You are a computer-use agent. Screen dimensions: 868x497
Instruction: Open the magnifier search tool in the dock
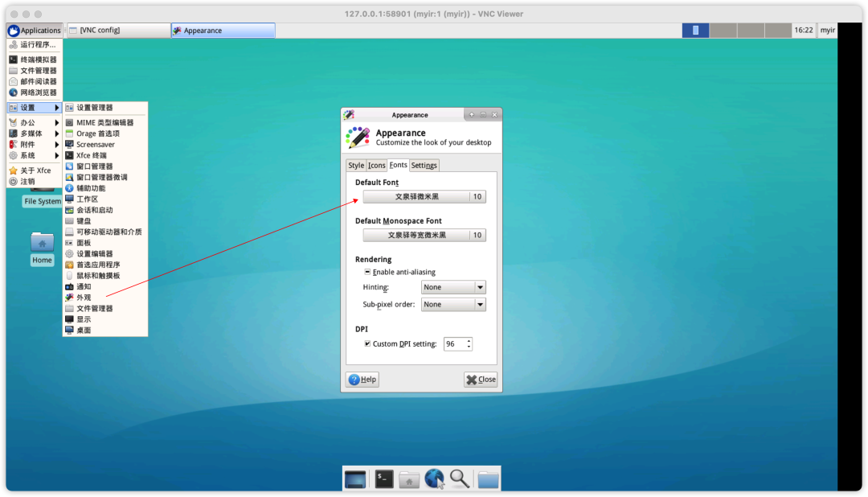point(460,479)
